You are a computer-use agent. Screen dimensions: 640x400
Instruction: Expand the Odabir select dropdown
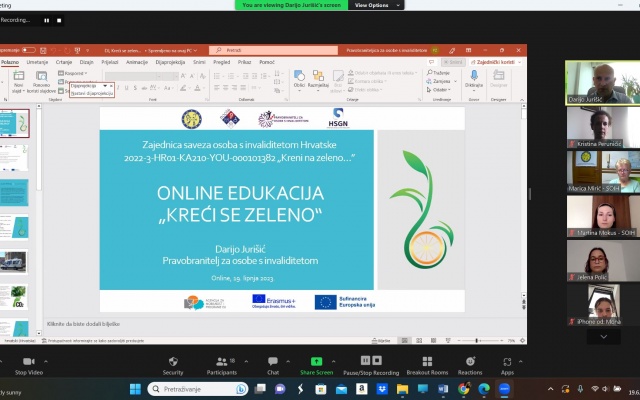[x=439, y=90]
